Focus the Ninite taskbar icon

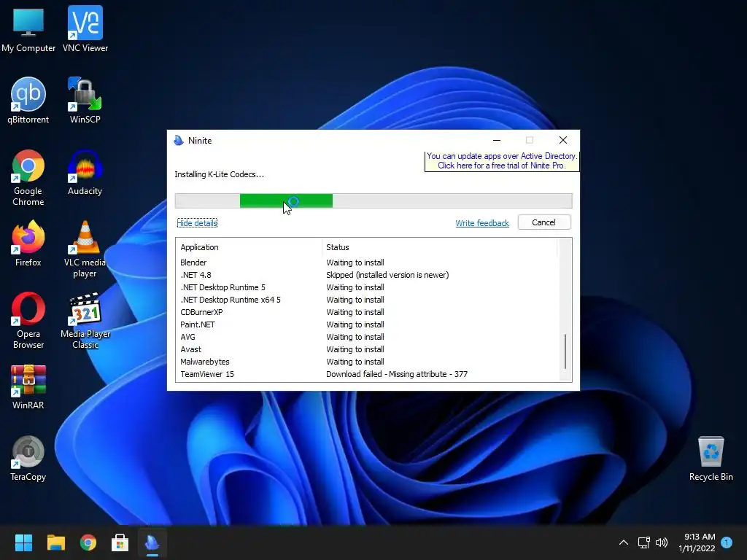(152, 542)
